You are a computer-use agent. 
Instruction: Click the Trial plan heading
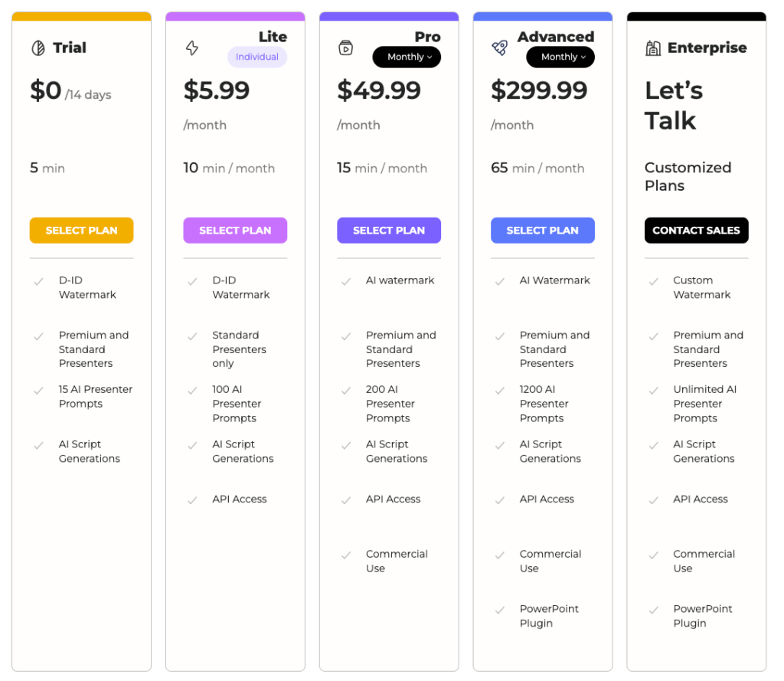pyautogui.click(x=70, y=47)
